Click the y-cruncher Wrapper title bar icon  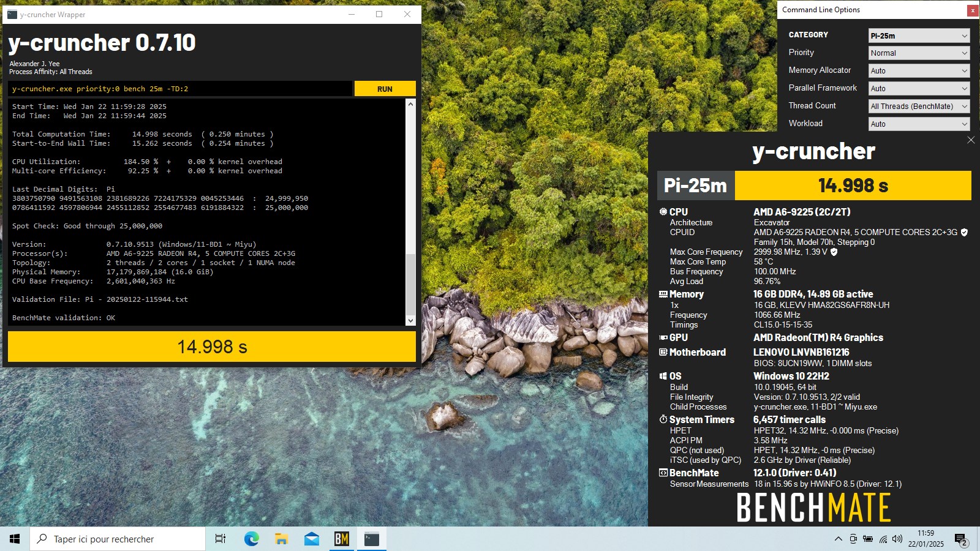point(12,15)
